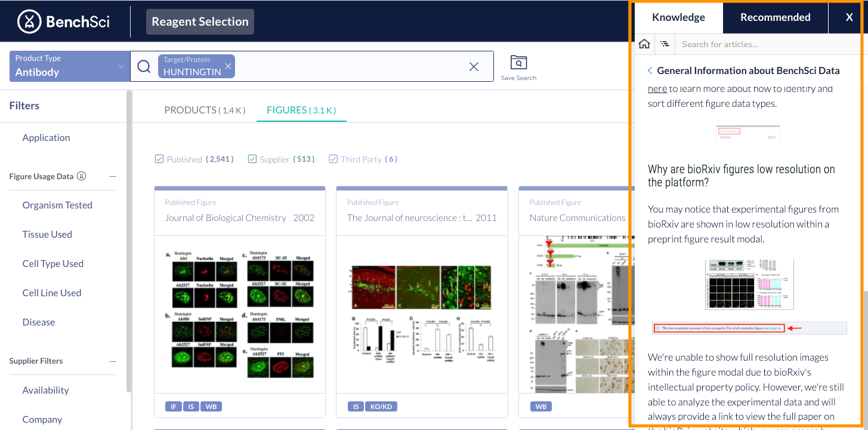
Task: Switch to the Knowledge tab
Action: pos(678,18)
